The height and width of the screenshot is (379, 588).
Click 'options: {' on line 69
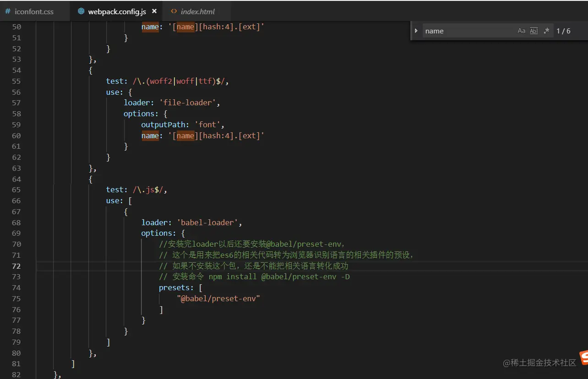pos(163,233)
